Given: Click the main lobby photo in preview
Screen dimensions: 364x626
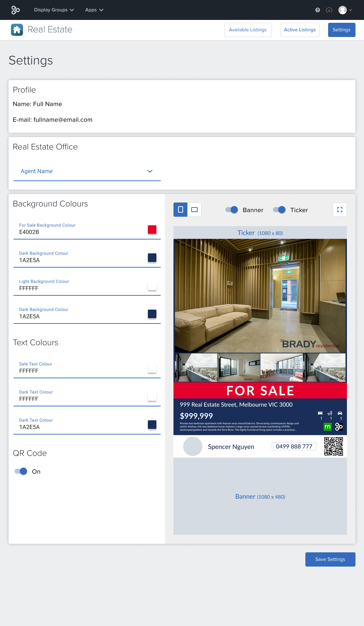Looking at the screenshot, I should click(260, 296).
